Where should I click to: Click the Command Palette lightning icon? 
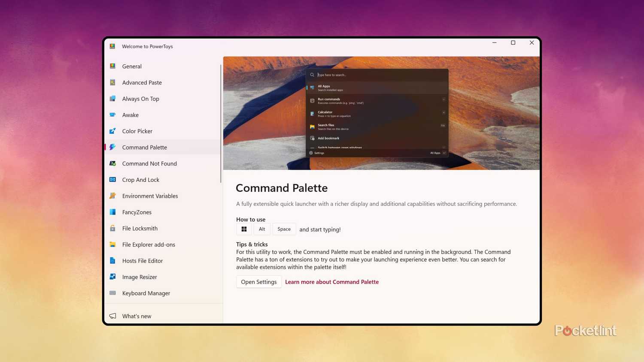pyautogui.click(x=112, y=147)
